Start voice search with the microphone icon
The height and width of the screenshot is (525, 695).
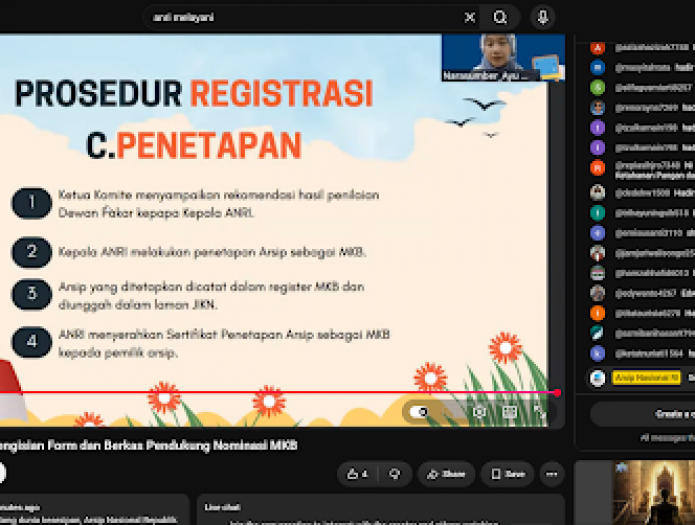click(x=543, y=18)
